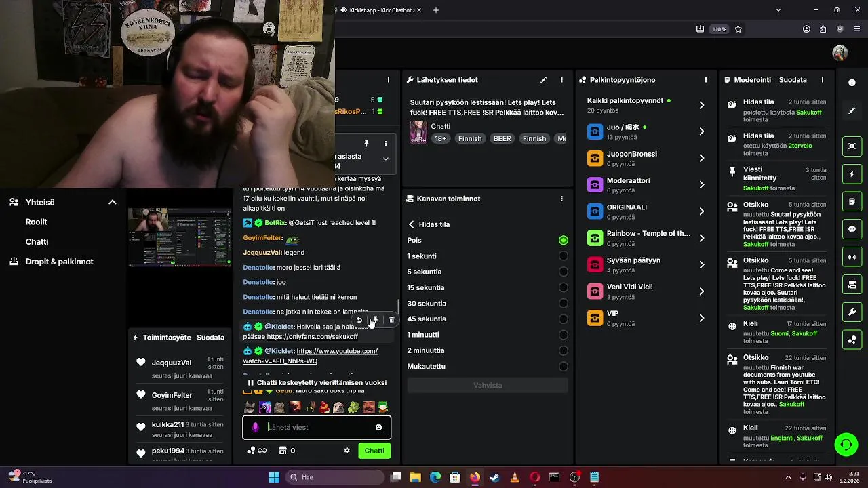Open Chatti in the Yhteisö menu
This screenshot has width=868, height=488.
point(37,241)
